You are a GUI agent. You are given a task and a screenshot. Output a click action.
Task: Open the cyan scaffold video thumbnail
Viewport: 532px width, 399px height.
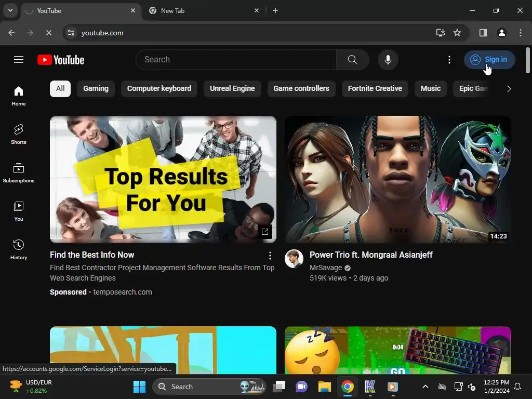(163, 350)
